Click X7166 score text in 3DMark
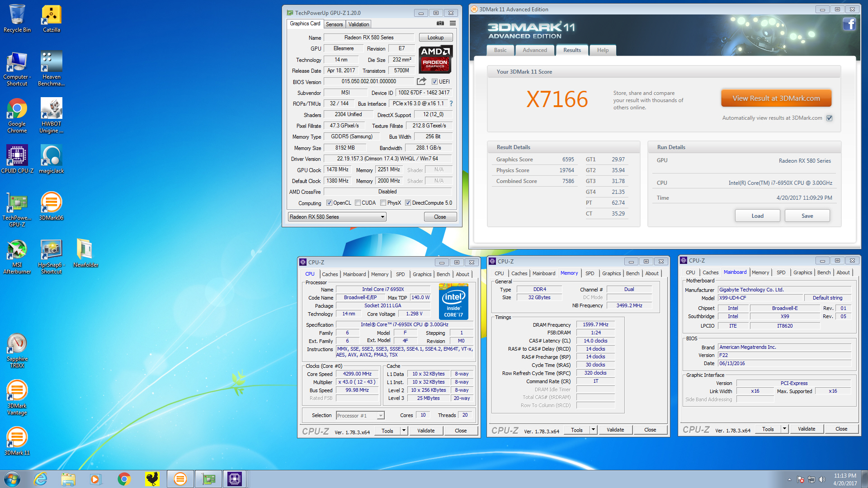Image resolution: width=868 pixels, height=488 pixels. tap(557, 99)
